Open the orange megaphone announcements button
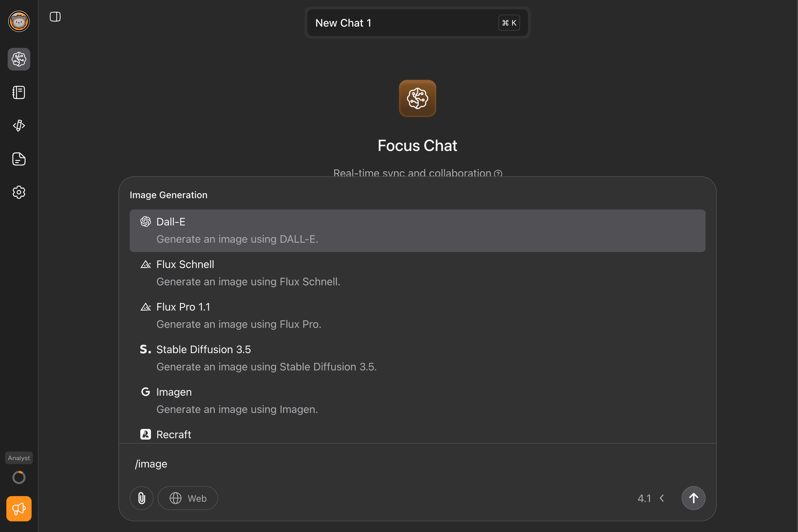Screen dimensions: 798x532 point(19,509)
